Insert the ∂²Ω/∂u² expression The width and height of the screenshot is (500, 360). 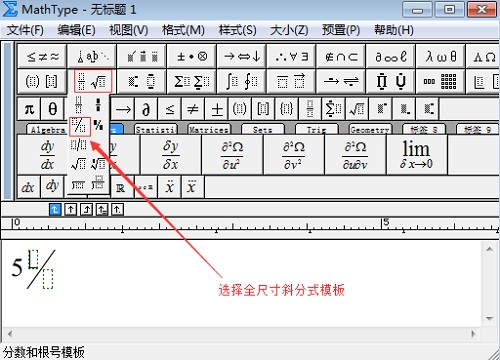tap(232, 155)
